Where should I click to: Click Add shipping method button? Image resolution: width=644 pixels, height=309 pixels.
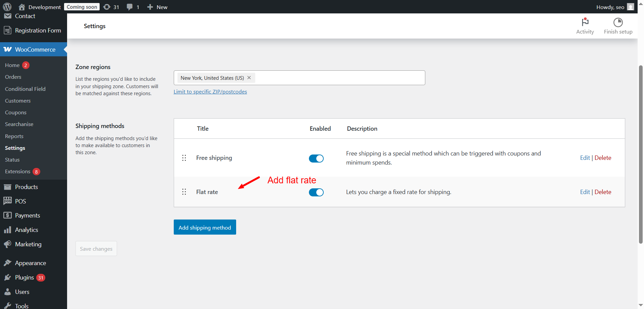(205, 227)
